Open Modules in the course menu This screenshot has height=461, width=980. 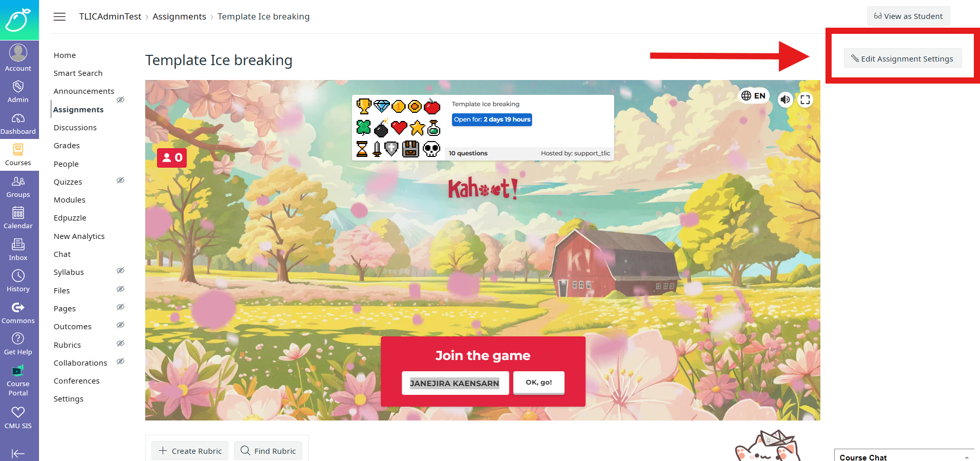point(70,200)
